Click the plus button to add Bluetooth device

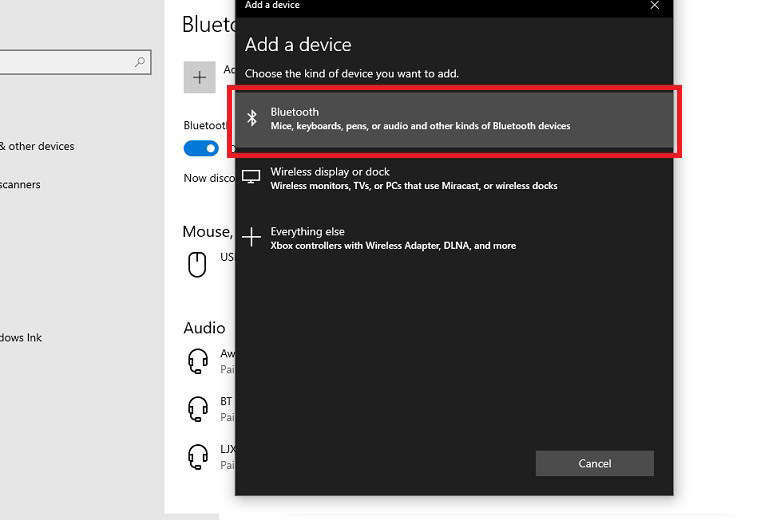point(199,77)
